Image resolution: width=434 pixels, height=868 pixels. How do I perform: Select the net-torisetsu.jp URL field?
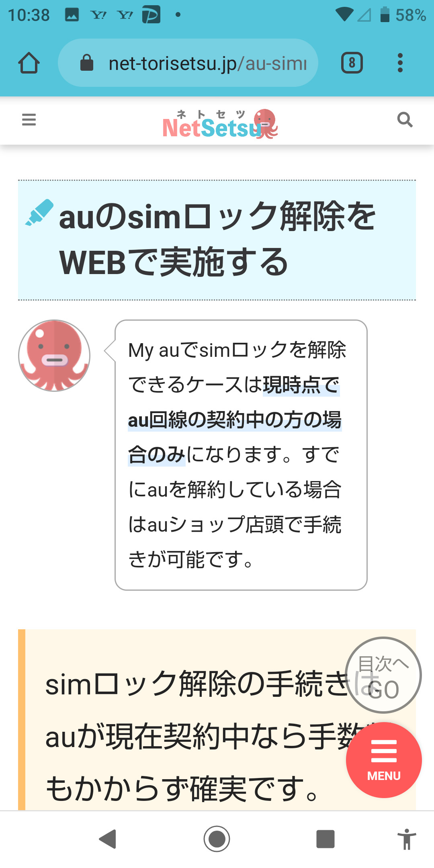[188, 63]
